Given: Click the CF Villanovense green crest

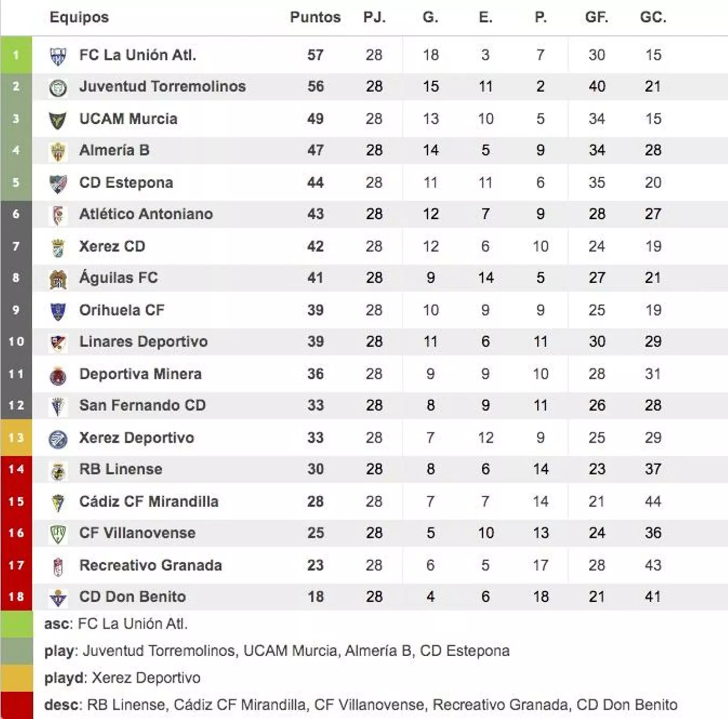Looking at the screenshot, I should pyautogui.click(x=58, y=534).
